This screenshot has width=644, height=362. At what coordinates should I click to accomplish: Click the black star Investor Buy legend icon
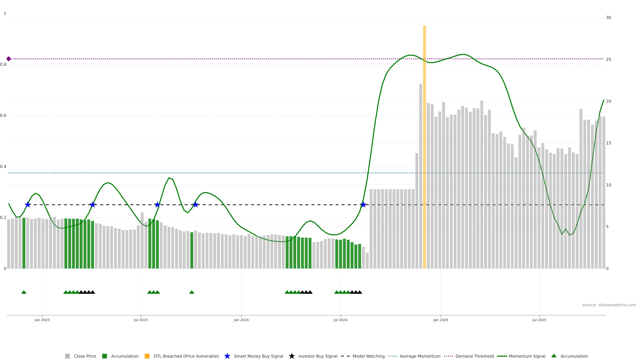(x=291, y=356)
